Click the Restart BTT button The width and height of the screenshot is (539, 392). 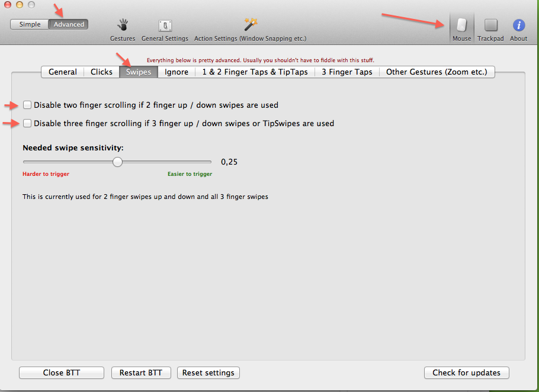pos(141,373)
